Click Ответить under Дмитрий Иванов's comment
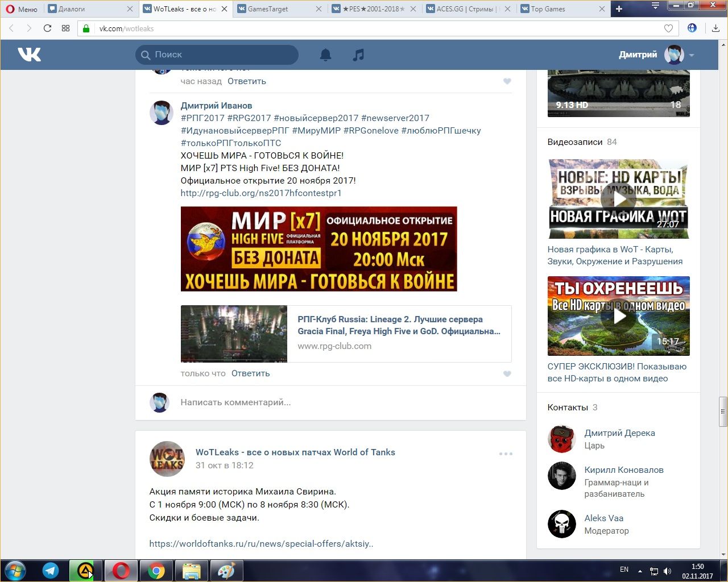The image size is (728, 582). click(x=250, y=373)
